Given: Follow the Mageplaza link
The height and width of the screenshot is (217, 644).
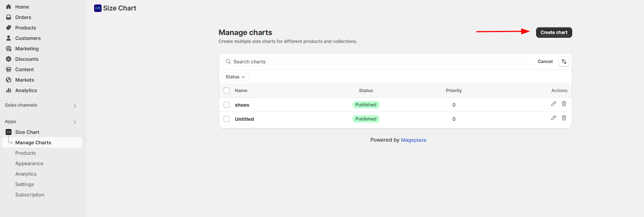Looking at the screenshot, I should pos(414,140).
